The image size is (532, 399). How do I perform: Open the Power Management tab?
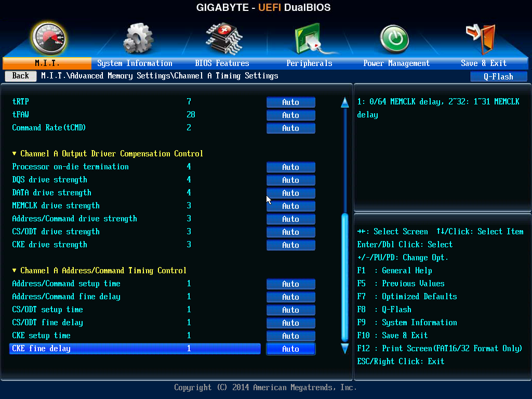click(x=396, y=63)
